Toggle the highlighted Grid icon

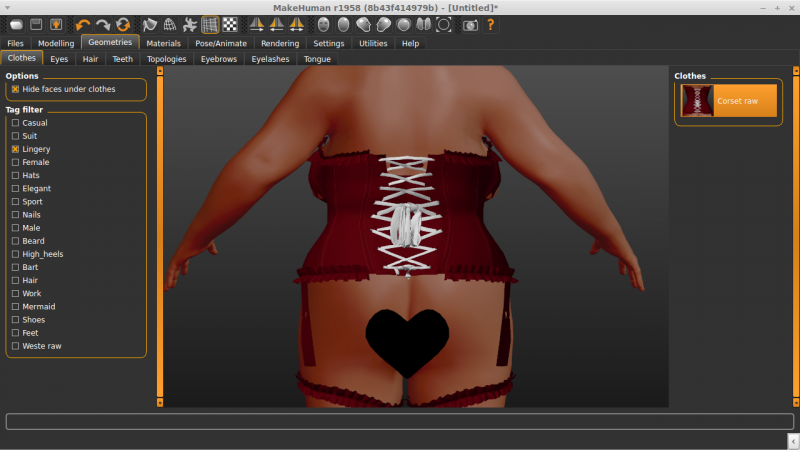[x=210, y=24]
